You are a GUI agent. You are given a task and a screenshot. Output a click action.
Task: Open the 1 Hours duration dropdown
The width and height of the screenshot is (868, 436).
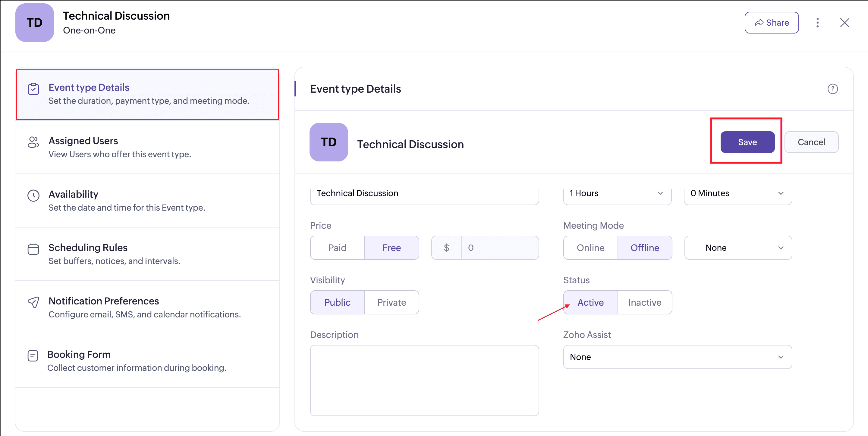tap(617, 194)
